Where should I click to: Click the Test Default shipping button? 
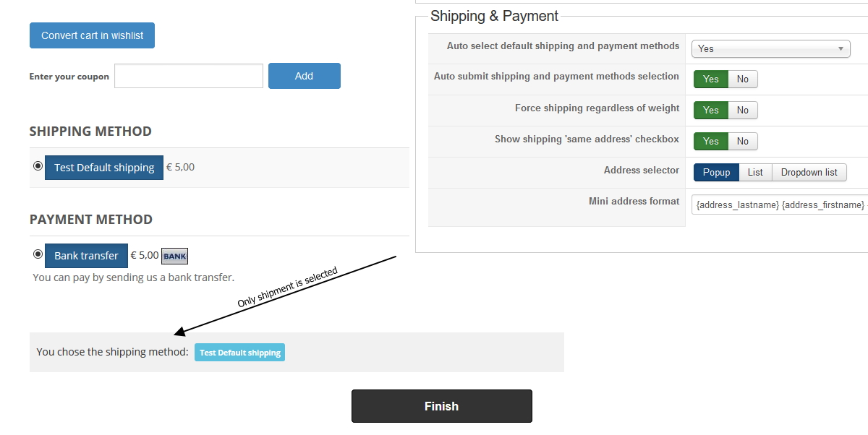point(104,168)
